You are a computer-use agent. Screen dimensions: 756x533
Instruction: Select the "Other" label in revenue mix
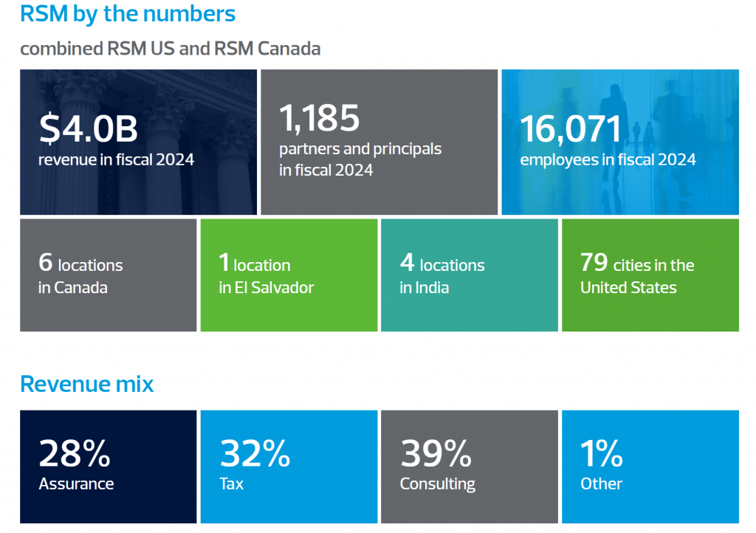[x=601, y=484]
